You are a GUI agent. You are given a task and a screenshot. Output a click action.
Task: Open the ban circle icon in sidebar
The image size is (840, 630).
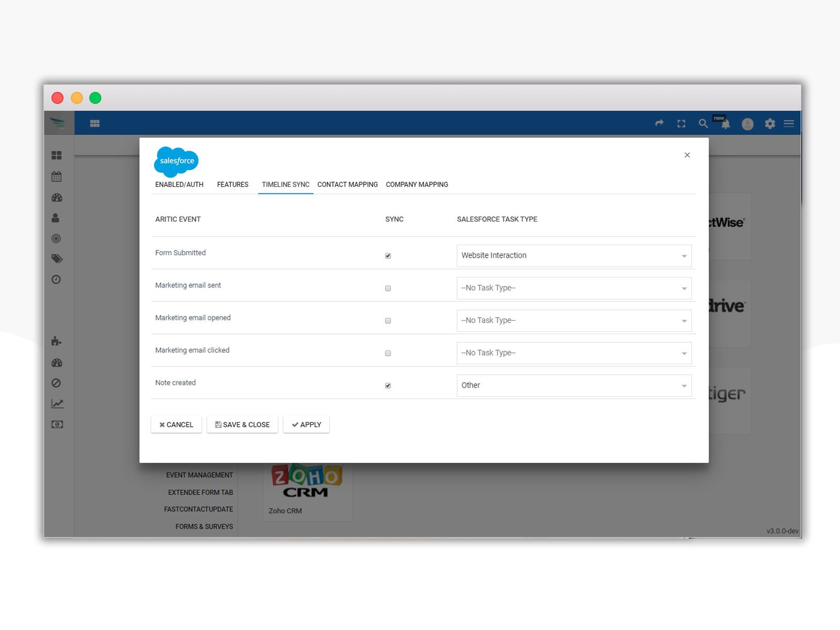(x=56, y=383)
